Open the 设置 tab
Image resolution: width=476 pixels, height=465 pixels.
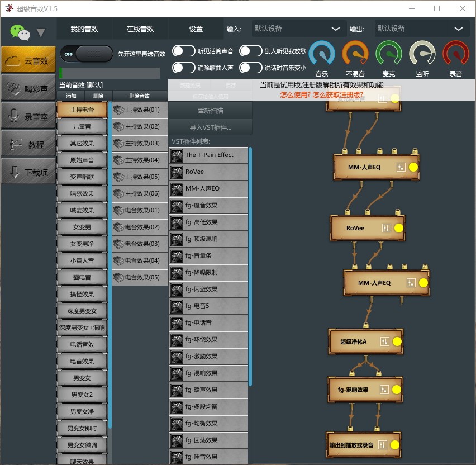(196, 29)
